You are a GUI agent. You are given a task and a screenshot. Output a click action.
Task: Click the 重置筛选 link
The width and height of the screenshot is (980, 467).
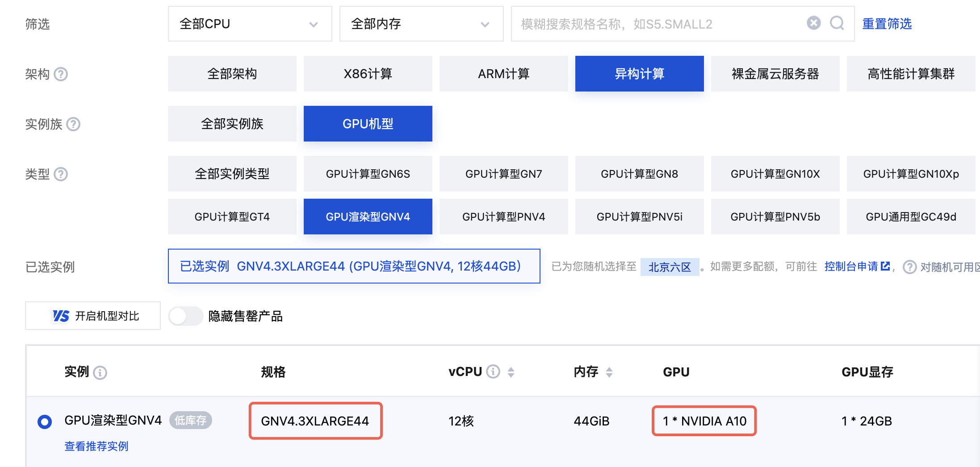coord(887,24)
